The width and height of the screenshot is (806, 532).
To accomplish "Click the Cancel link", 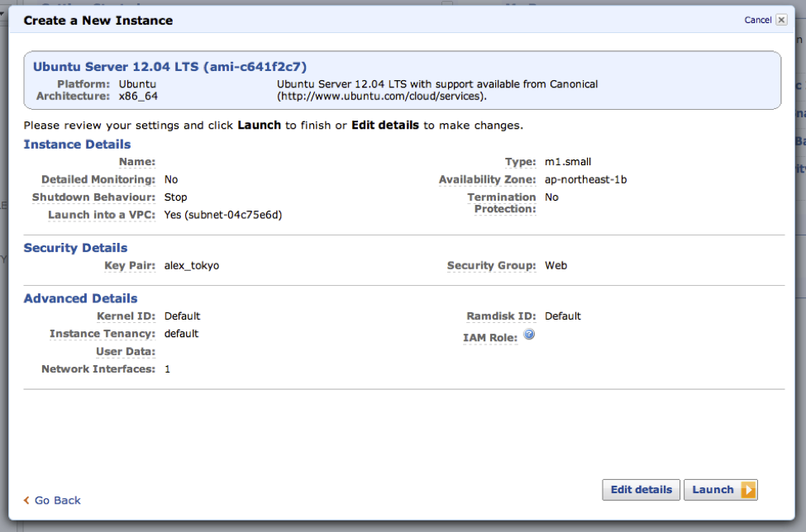I will (x=758, y=20).
